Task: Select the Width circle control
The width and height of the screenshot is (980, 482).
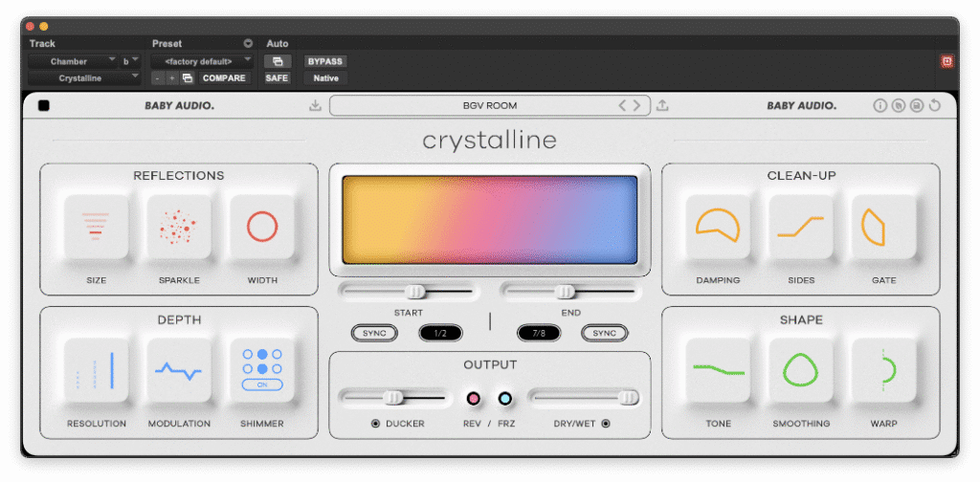Action: tap(262, 228)
